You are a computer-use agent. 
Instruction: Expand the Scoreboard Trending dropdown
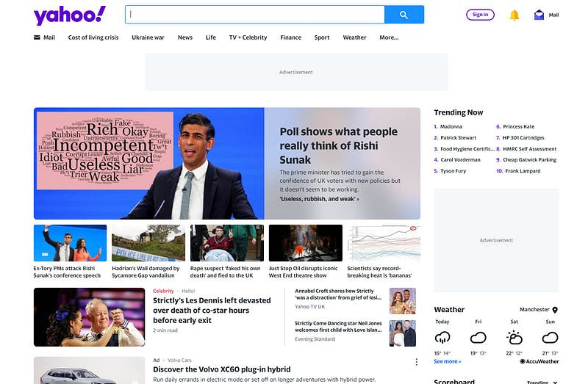click(542, 382)
